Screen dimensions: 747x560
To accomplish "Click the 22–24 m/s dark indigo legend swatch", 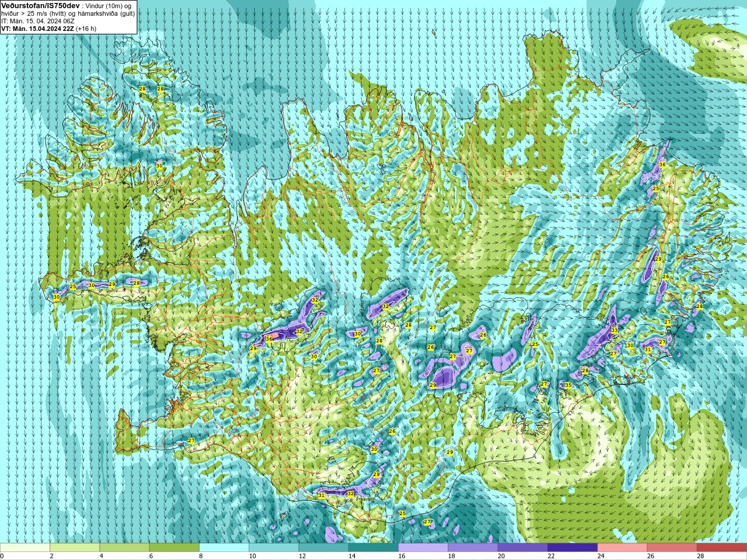I will (x=573, y=548).
